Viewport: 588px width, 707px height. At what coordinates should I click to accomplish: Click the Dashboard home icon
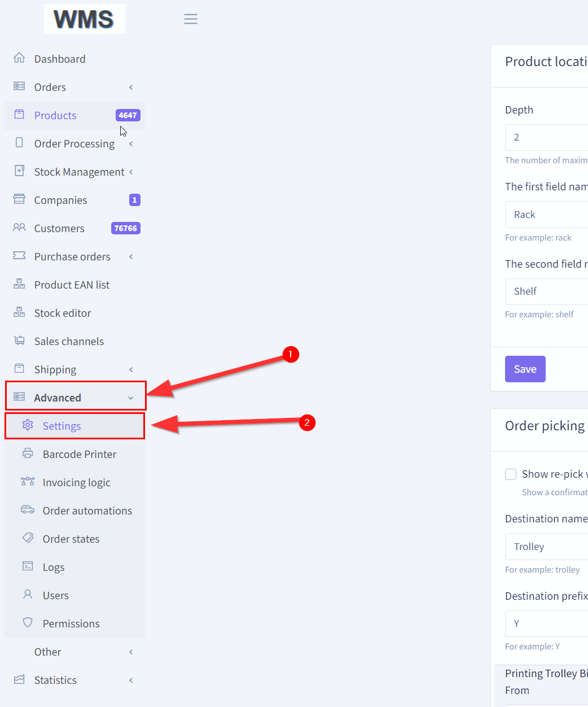click(x=19, y=58)
